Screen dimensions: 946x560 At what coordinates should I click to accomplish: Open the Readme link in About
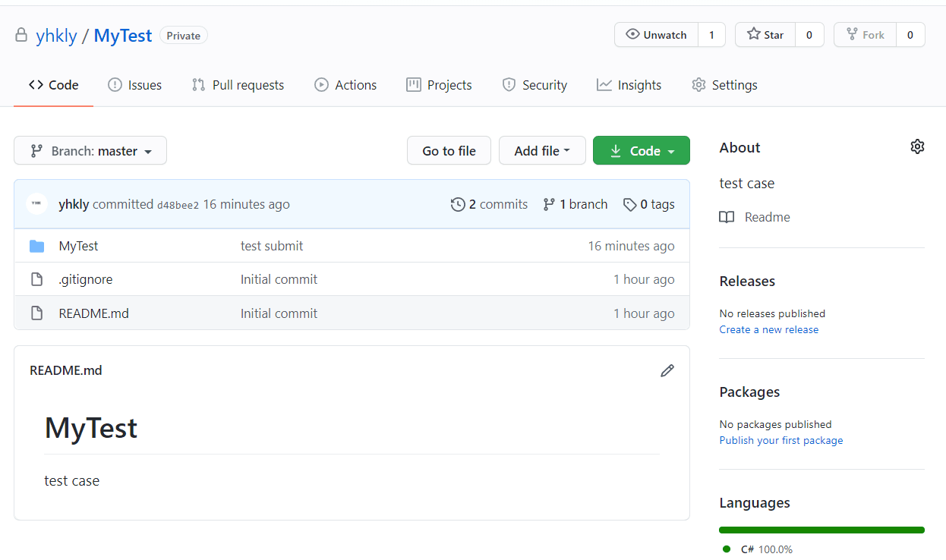pyautogui.click(x=755, y=217)
